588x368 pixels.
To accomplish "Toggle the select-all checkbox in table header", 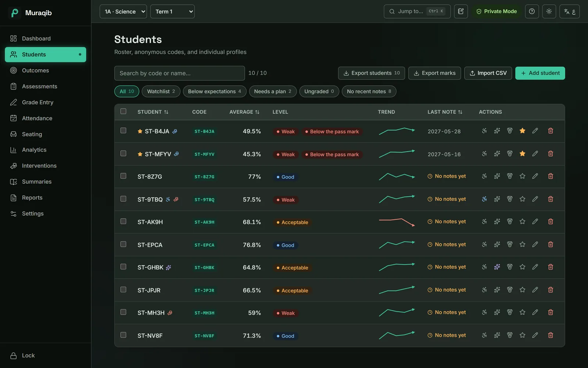I will [123, 112].
